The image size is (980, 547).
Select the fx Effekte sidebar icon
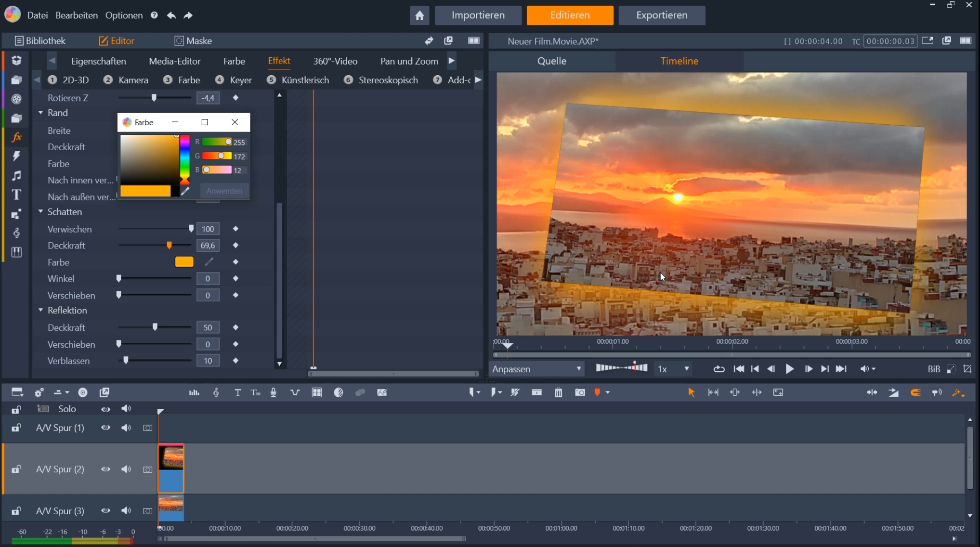point(16,137)
